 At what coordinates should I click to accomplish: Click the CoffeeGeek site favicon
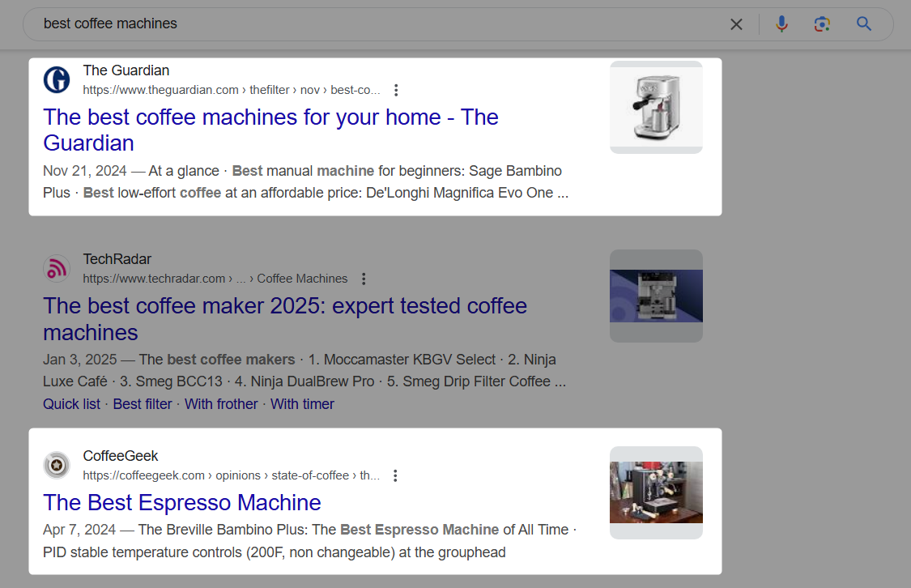(57, 466)
